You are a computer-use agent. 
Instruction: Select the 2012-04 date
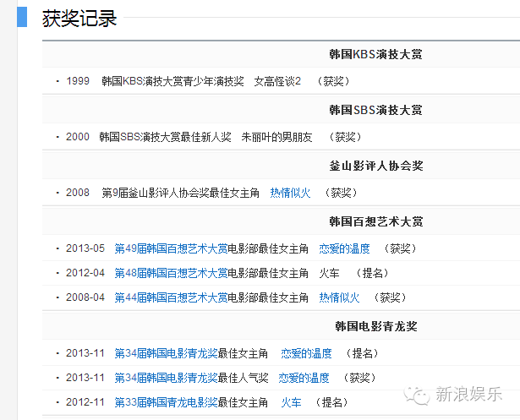(85, 273)
